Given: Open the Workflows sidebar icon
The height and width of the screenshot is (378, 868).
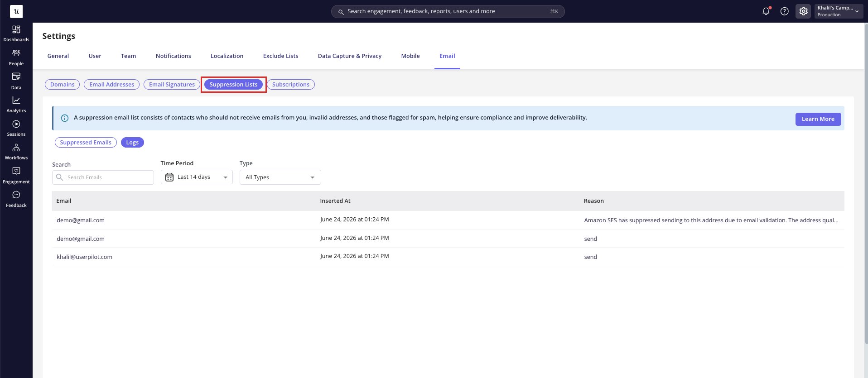Looking at the screenshot, I should coord(16,148).
